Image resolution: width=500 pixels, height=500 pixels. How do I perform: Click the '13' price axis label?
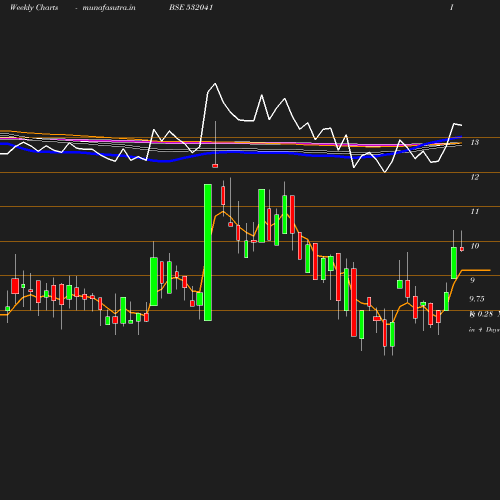475,142
